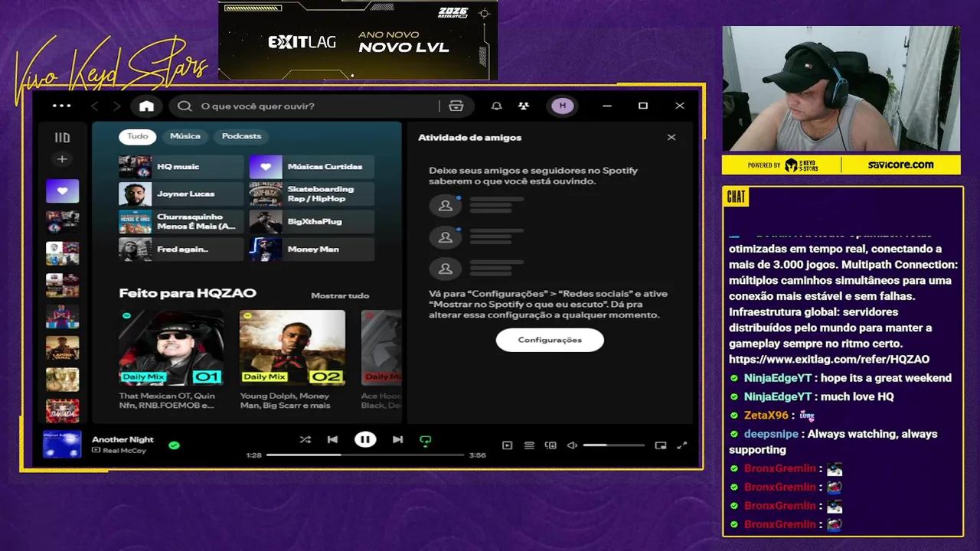The height and width of the screenshot is (551, 980).
Task: Open the now playing album cover
Action: coord(62,445)
